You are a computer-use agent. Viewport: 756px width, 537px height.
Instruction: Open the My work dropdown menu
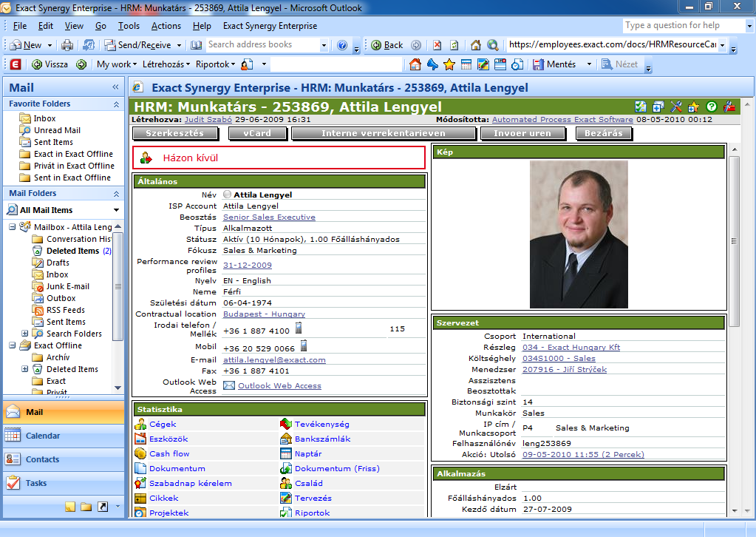117,64
